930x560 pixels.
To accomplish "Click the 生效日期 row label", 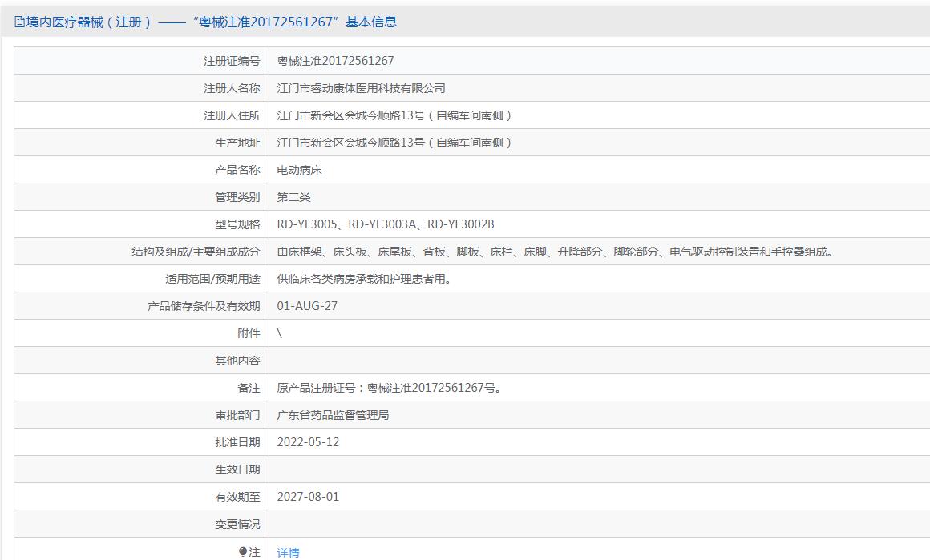I will (237, 469).
